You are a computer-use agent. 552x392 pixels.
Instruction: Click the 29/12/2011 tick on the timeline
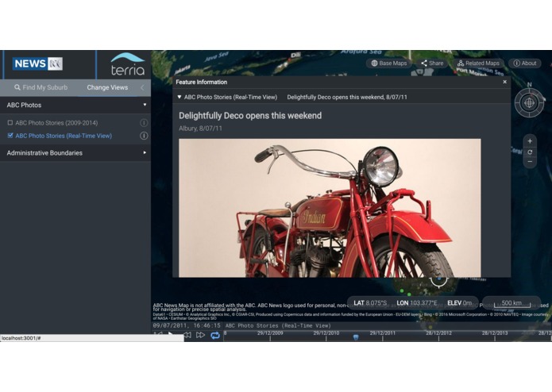point(382,333)
